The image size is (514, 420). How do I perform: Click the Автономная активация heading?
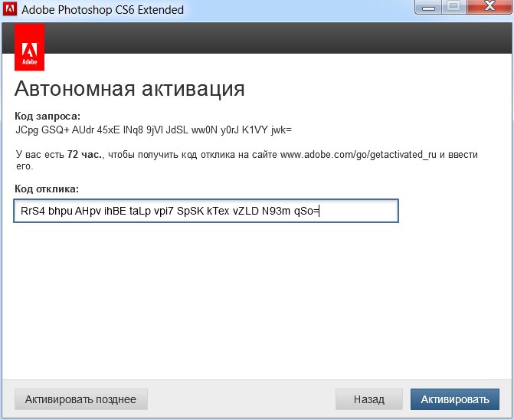[x=129, y=88]
